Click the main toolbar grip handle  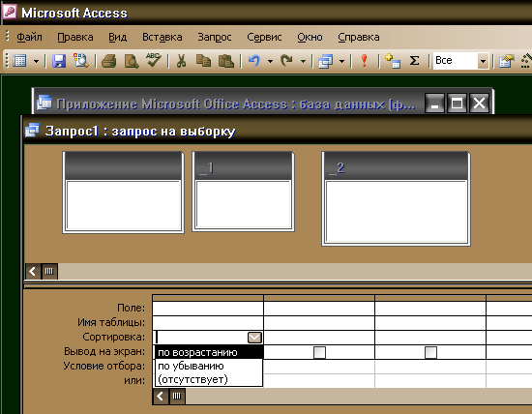tap(7, 61)
